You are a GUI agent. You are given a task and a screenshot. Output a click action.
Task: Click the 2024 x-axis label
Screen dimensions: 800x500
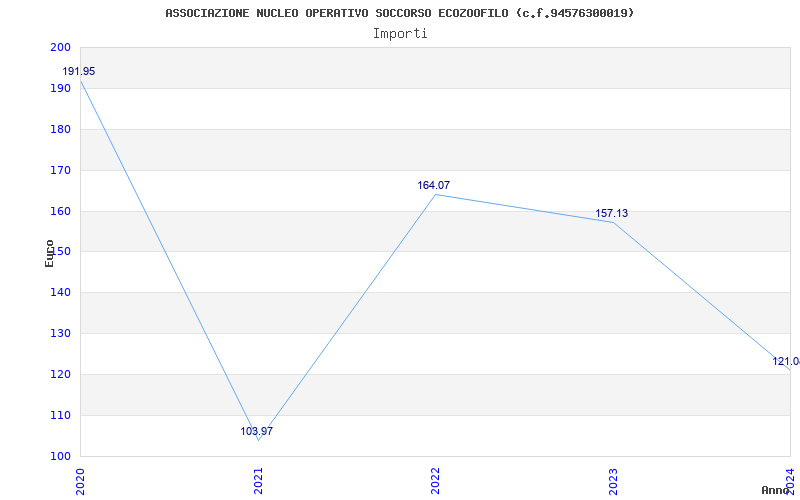pyautogui.click(x=790, y=481)
